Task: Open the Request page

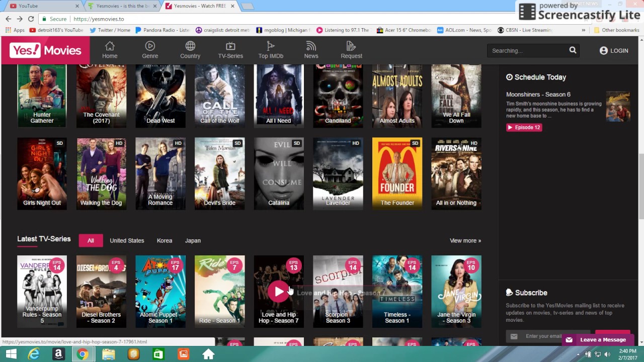Action: tap(351, 50)
